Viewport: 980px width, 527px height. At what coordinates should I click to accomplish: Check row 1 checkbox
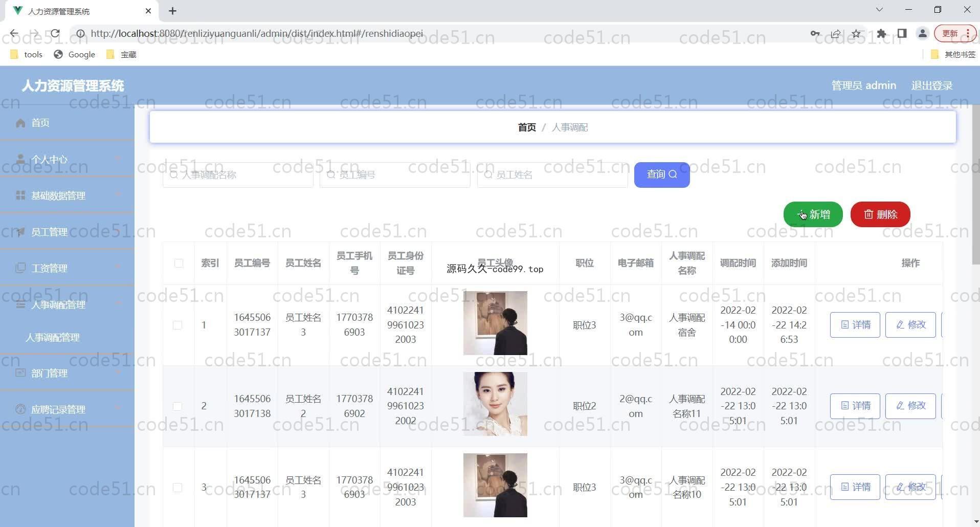click(177, 325)
